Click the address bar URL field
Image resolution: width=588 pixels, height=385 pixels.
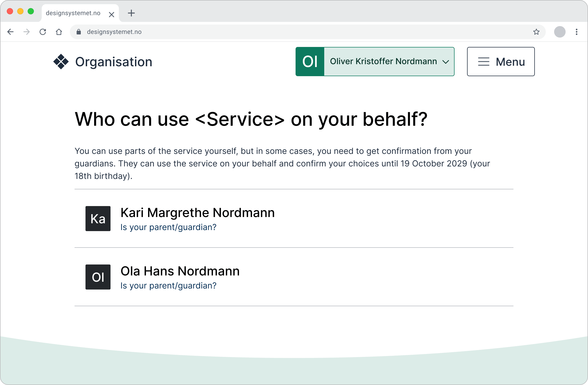pyautogui.click(x=308, y=32)
